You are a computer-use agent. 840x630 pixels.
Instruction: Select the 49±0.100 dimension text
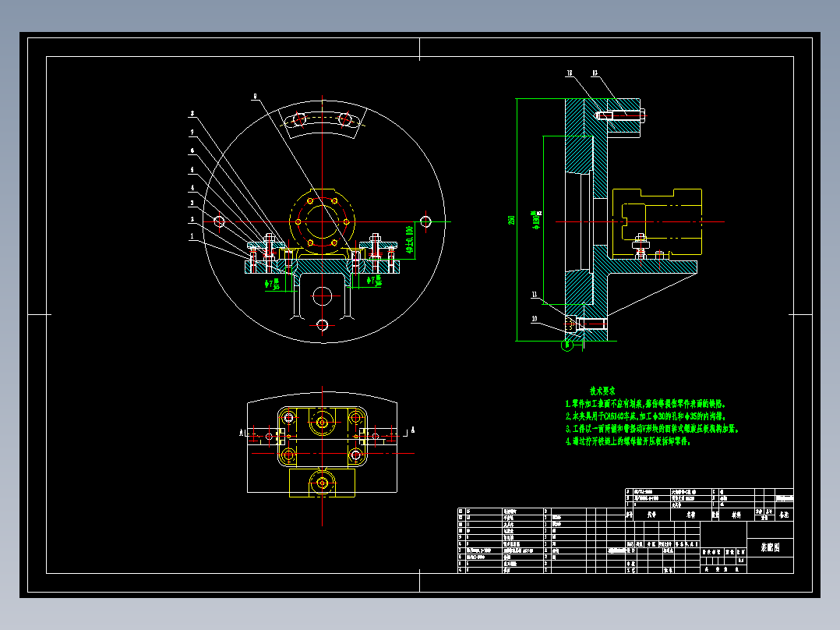(x=410, y=239)
